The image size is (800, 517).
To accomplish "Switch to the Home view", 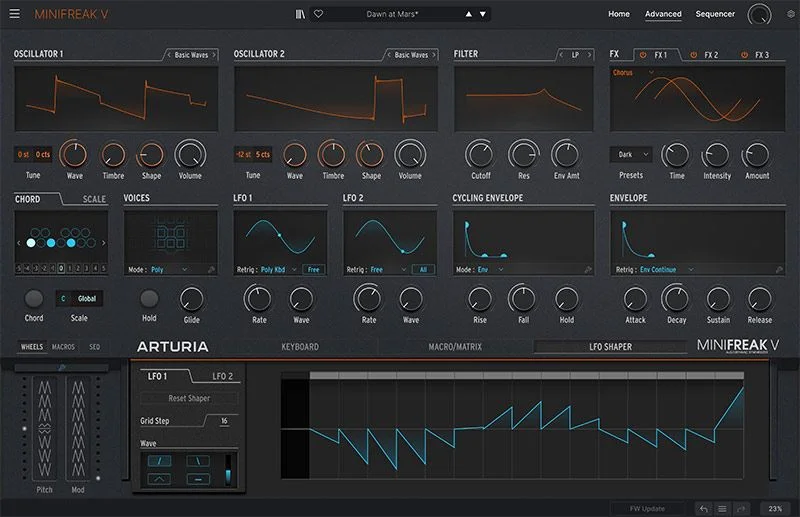I will point(619,14).
